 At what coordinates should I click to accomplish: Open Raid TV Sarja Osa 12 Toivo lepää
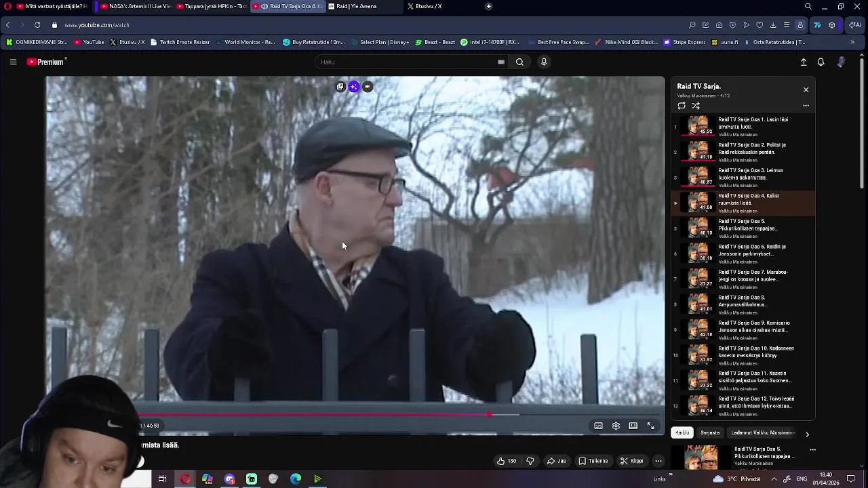click(743, 406)
